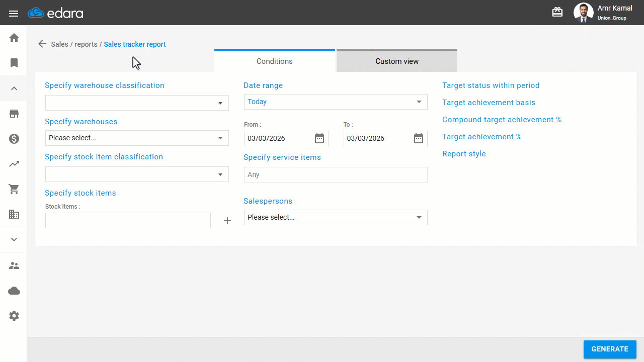Viewport: 644px width, 362px height.
Task: Open warehouse classification dropdown
Action: pos(137,103)
